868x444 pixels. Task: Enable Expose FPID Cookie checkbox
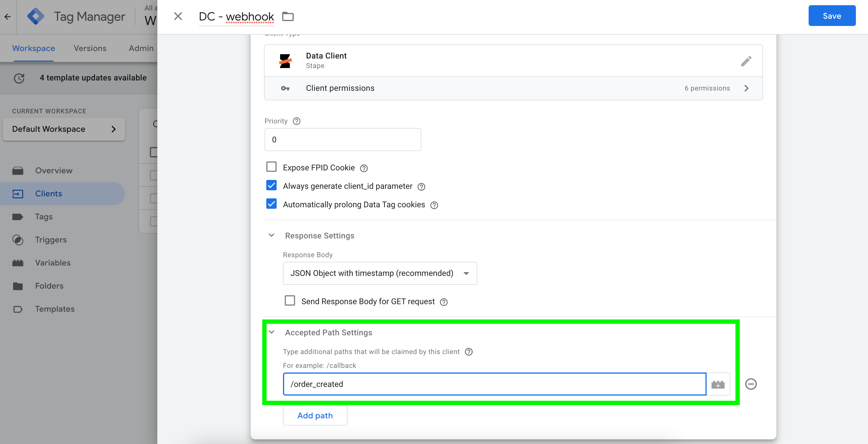coord(271,167)
